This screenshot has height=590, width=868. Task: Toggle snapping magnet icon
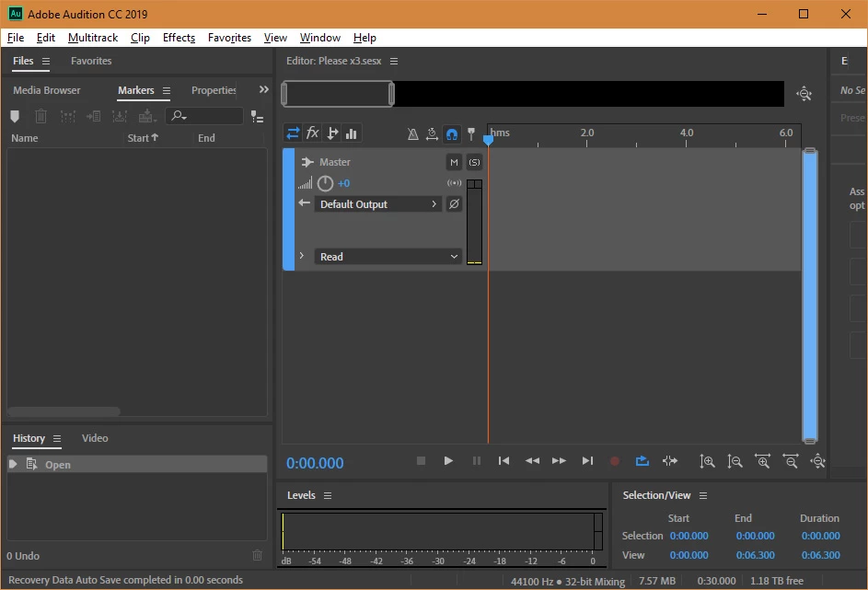point(452,134)
